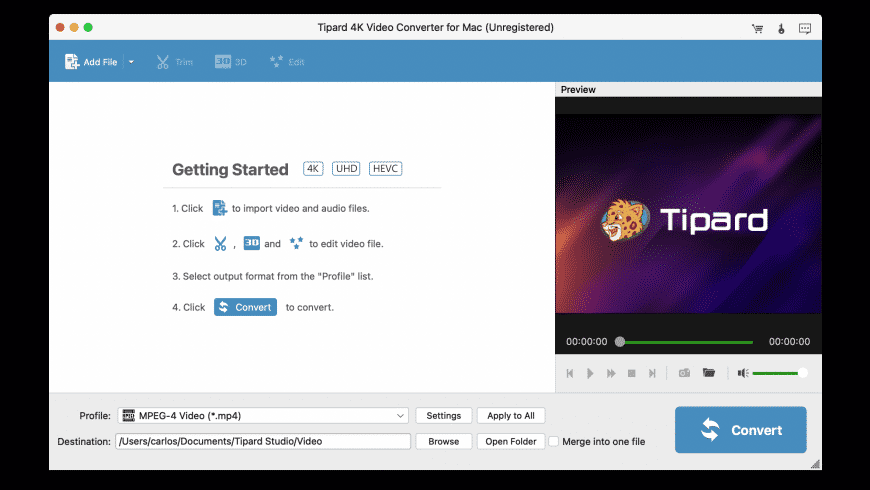Click the window resize grip corner

tap(815, 464)
